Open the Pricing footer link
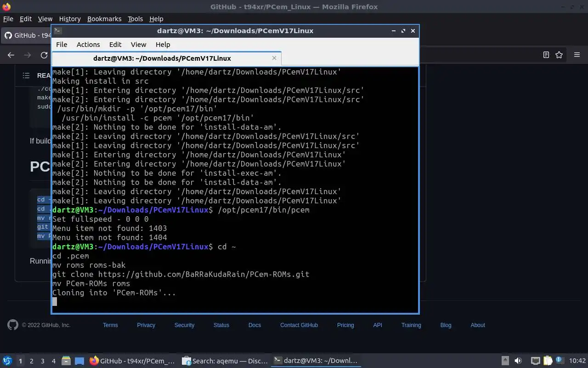This screenshot has height=368, width=588. pos(345,325)
